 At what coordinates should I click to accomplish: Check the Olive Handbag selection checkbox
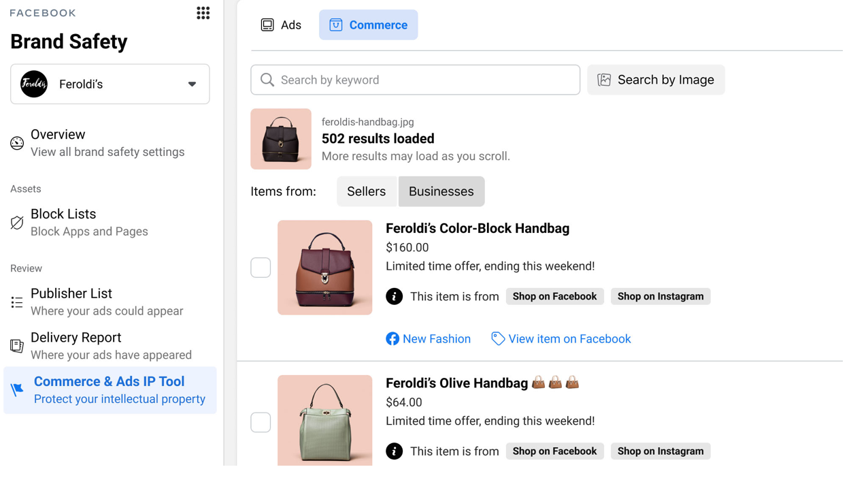click(x=261, y=422)
